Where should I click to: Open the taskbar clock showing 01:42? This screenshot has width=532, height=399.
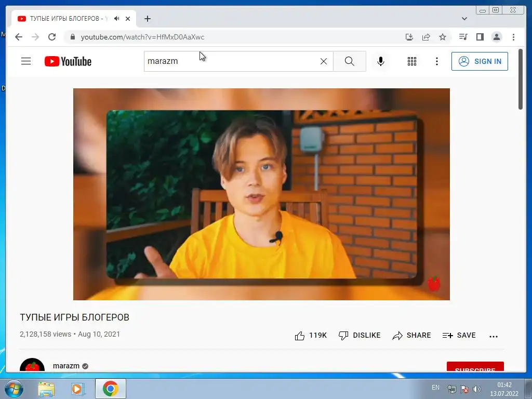504,389
